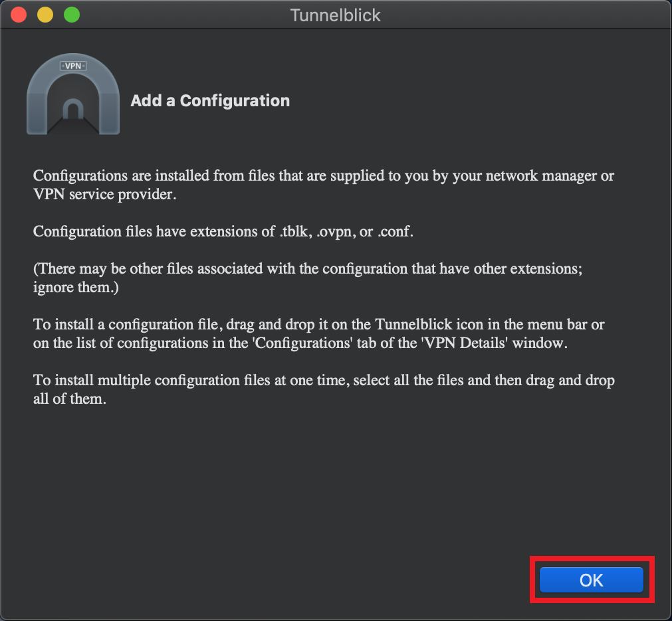Image resolution: width=672 pixels, height=621 pixels.
Task: Click the 'all of them.' final text line
Action: (x=69, y=399)
